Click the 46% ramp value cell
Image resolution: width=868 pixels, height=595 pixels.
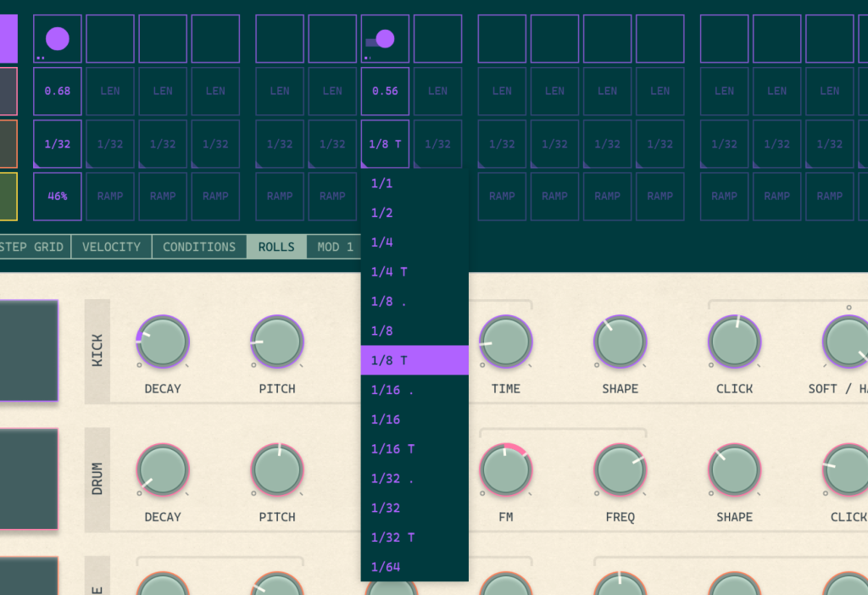[58, 197]
